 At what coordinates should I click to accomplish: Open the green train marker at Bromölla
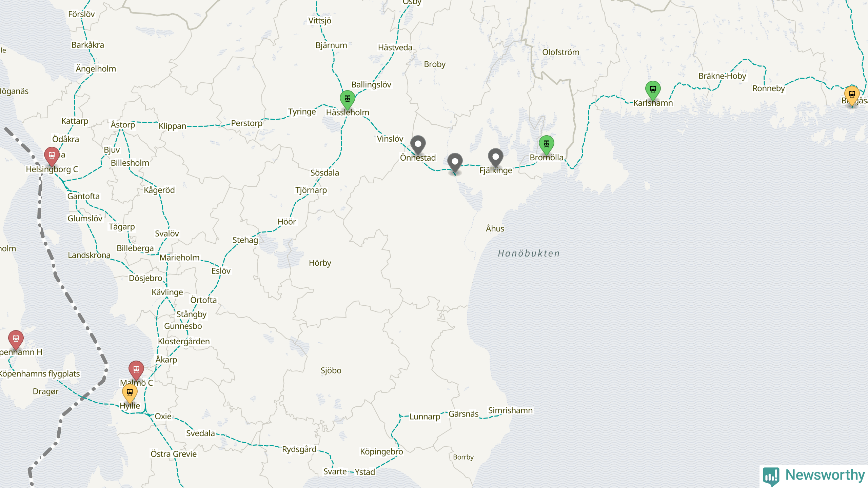click(x=546, y=144)
